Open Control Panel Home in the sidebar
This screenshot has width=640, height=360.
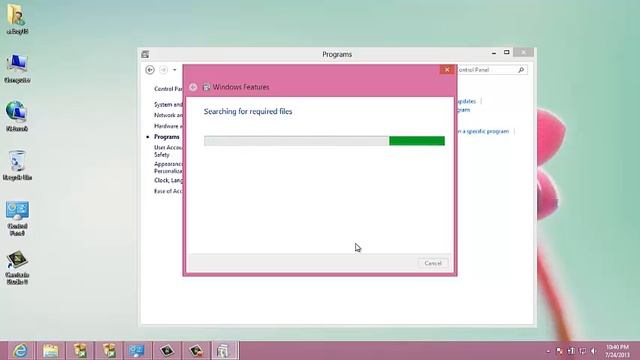tap(168, 89)
